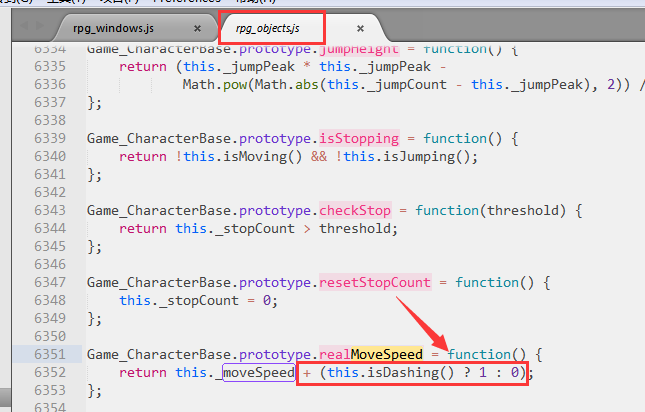
Task: Click line number 6344 in gutter
Action: (50, 228)
